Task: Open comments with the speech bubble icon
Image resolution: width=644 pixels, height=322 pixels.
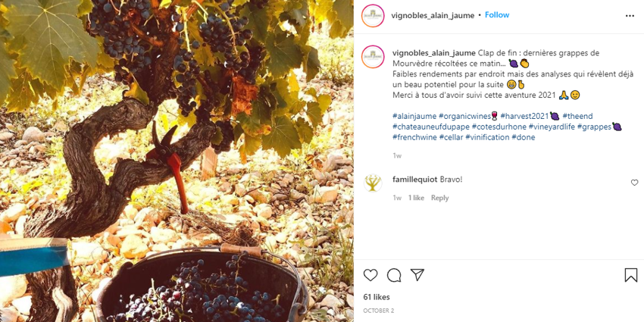Action: pyautogui.click(x=394, y=275)
